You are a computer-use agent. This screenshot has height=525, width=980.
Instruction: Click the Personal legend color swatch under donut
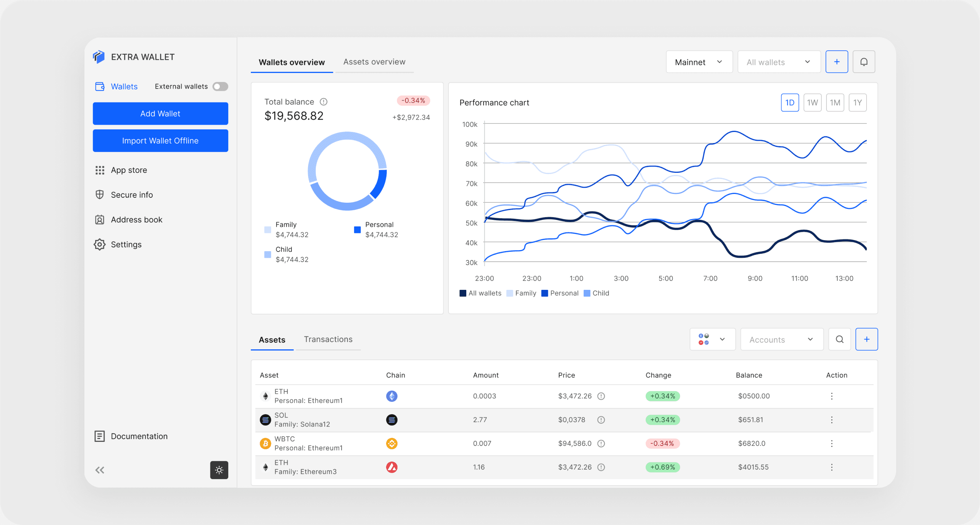tap(357, 230)
